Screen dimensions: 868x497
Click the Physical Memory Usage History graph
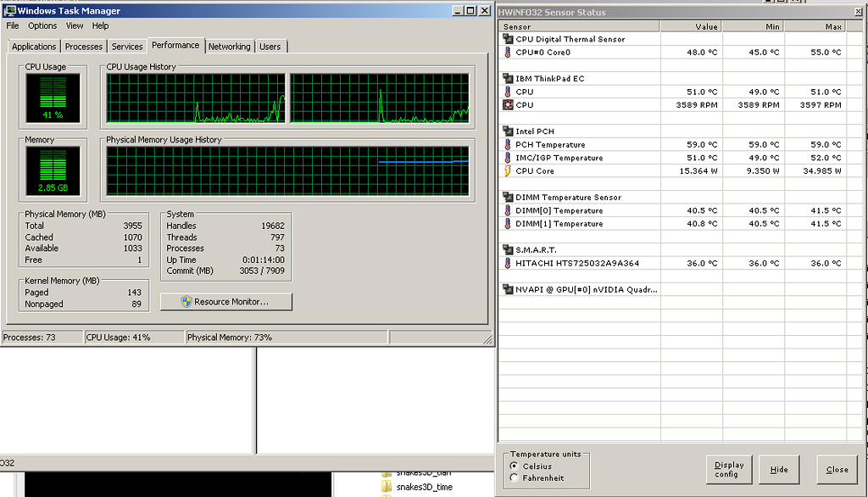287,171
